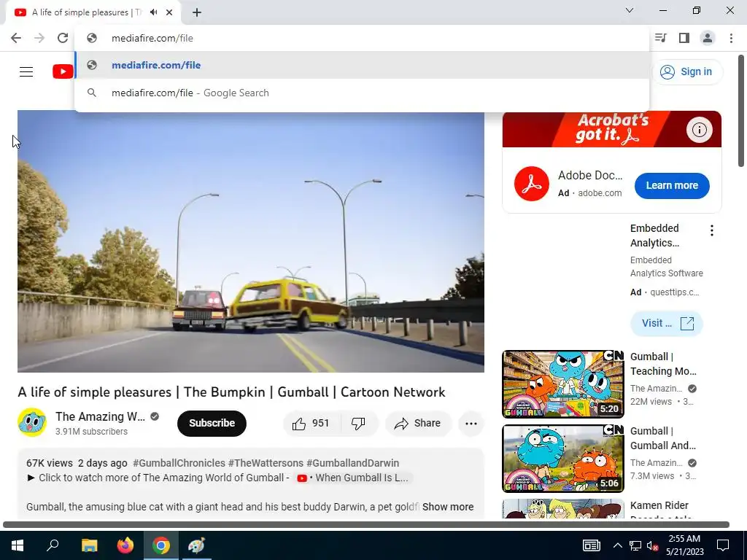Click the Adobe Acrobat logo in the ad
Image resolution: width=747 pixels, height=560 pixels.
pyautogui.click(x=532, y=184)
